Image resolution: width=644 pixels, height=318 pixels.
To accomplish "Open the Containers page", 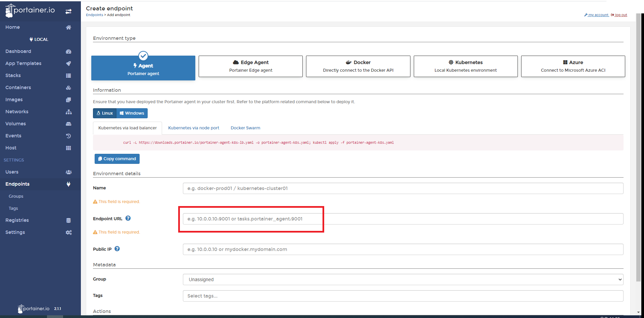I will click(40, 88).
